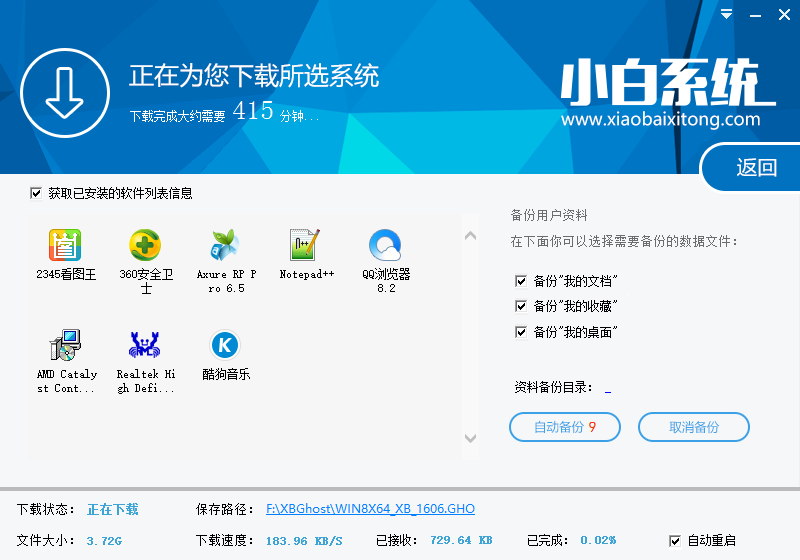Select the Axure RP Pro 6.5 icon
The width and height of the screenshot is (800, 560).
point(225,245)
